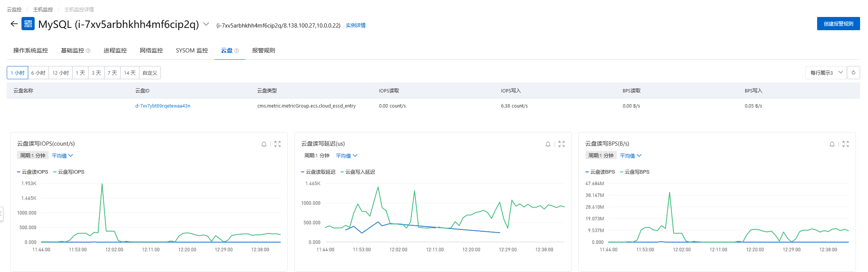Click 周期:1 分钟 label in IOPS chart

[33, 156]
